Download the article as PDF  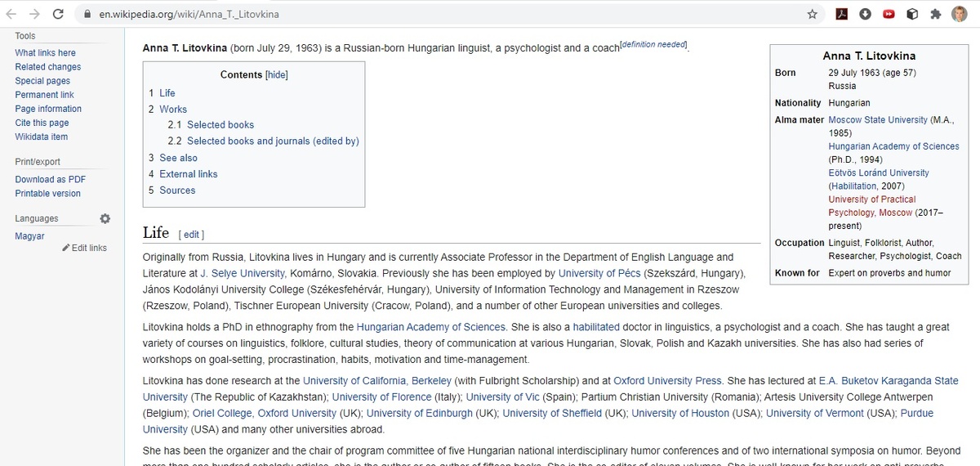50,180
